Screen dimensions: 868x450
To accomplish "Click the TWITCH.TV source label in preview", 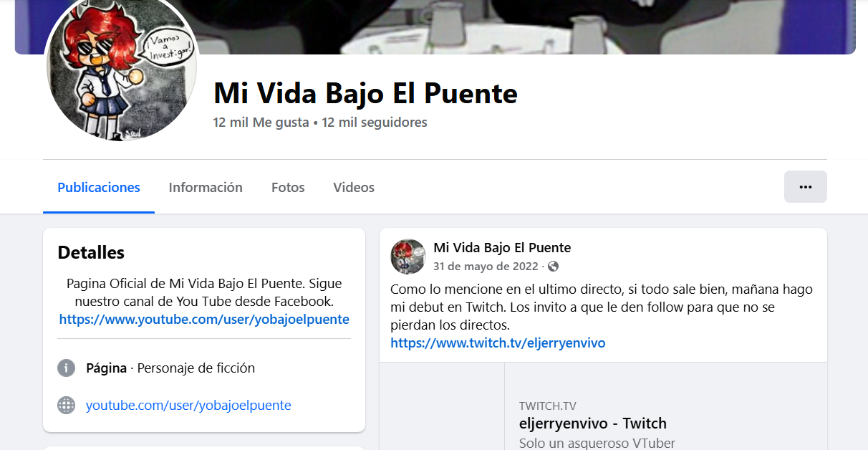I will click(x=548, y=406).
